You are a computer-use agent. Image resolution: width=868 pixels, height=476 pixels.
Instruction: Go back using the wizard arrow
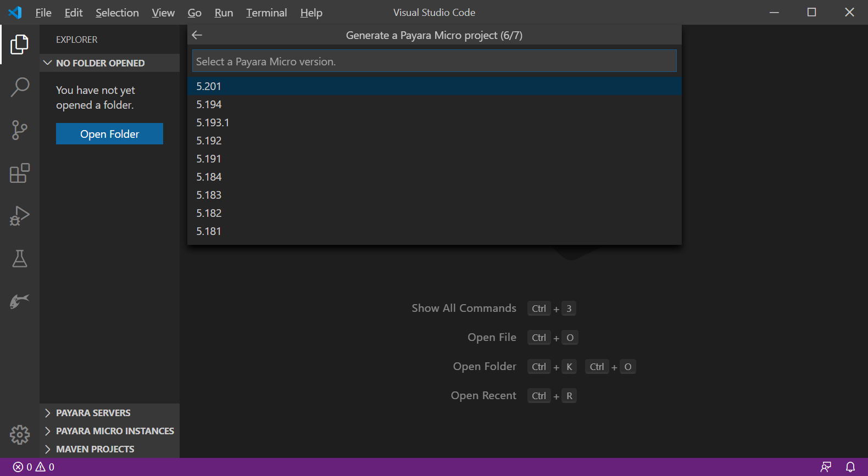[197, 35]
